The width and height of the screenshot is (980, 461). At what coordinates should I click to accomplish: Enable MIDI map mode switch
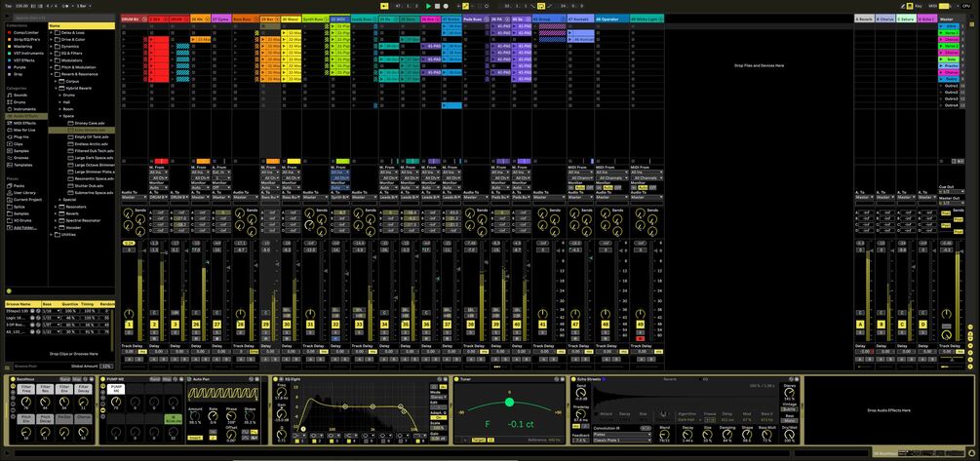(x=934, y=6)
